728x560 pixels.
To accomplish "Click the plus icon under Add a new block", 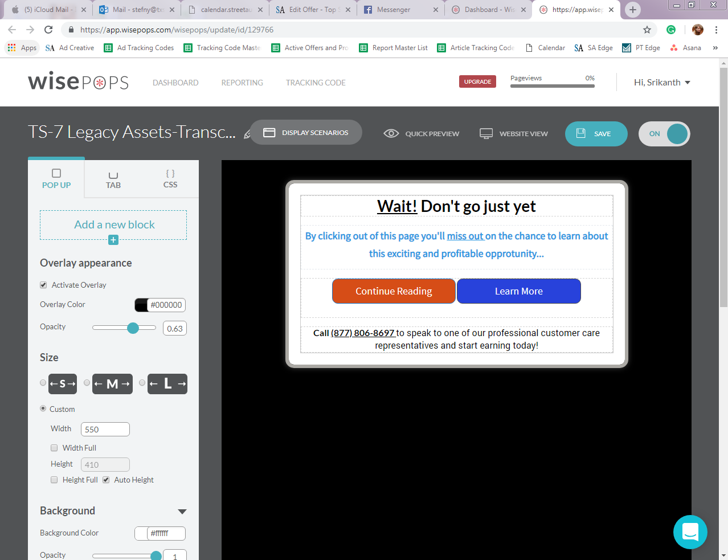I will 113,240.
